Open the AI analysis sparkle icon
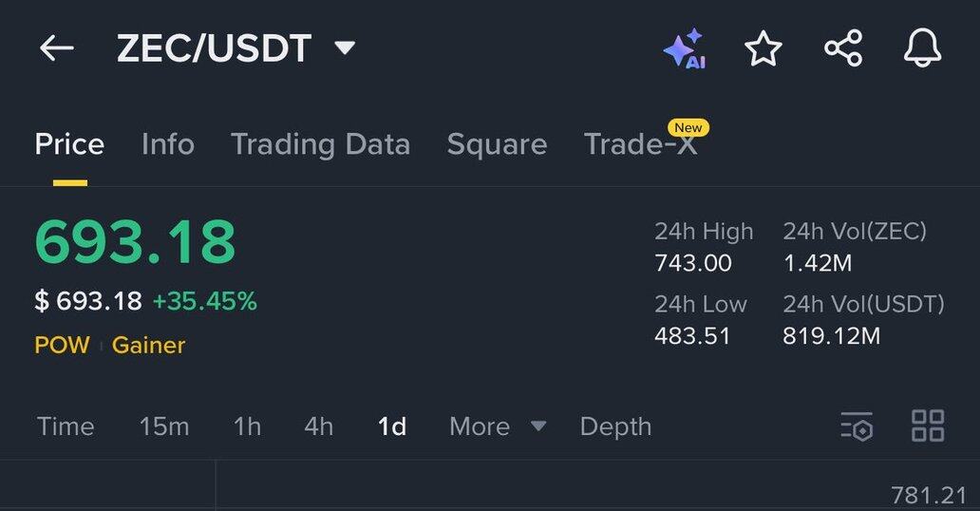The image size is (980, 511). 684,48
